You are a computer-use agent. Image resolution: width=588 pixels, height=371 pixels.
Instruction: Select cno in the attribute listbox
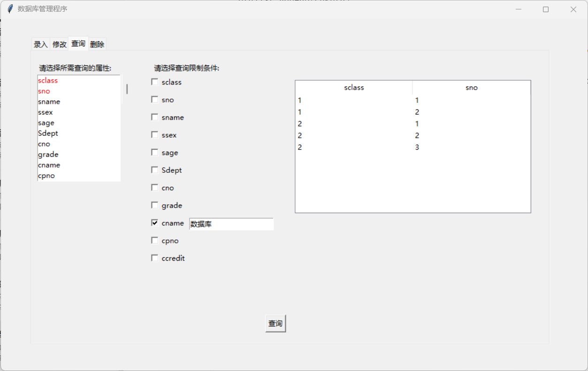click(x=79, y=144)
